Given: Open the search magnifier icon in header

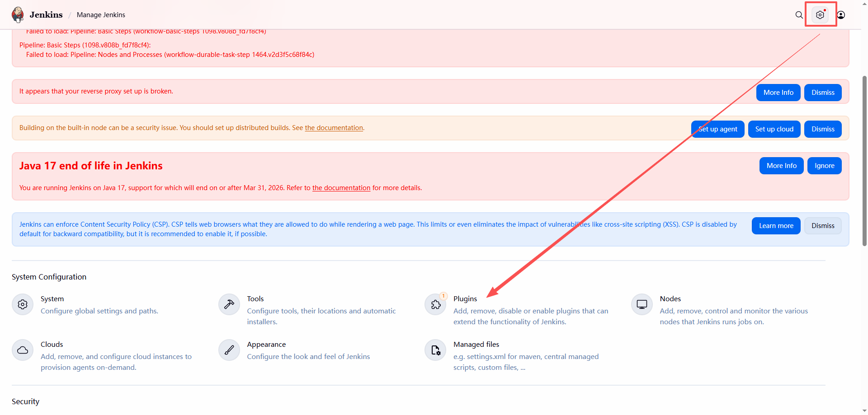Looking at the screenshot, I should click(x=799, y=15).
